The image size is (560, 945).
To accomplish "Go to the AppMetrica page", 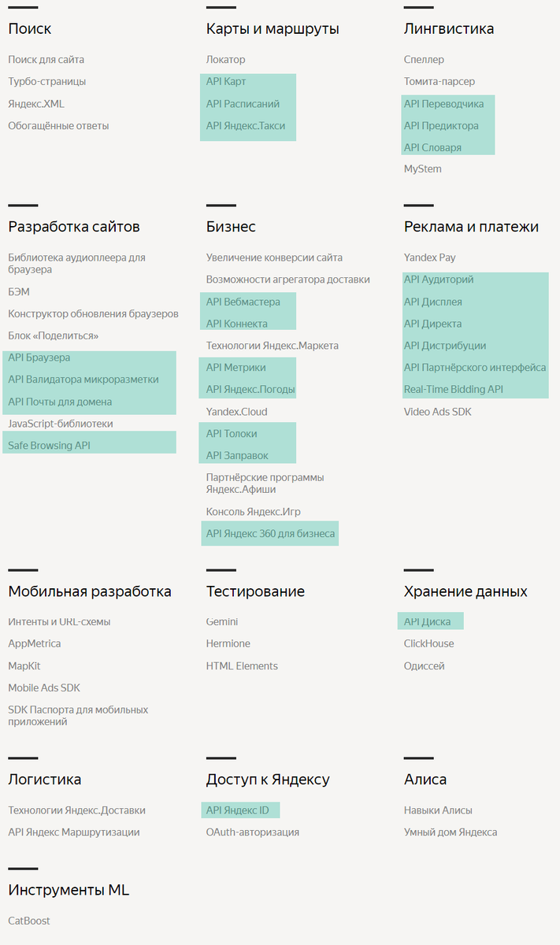I will pos(35,644).
